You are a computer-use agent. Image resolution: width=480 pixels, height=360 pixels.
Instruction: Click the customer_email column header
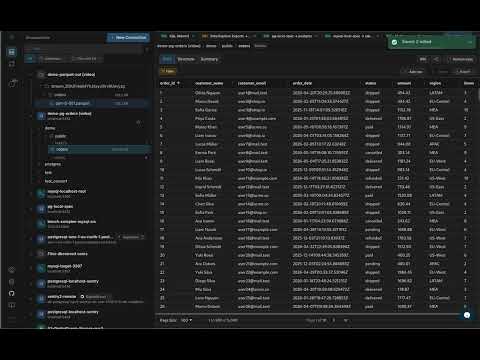[x=252, y=83]
